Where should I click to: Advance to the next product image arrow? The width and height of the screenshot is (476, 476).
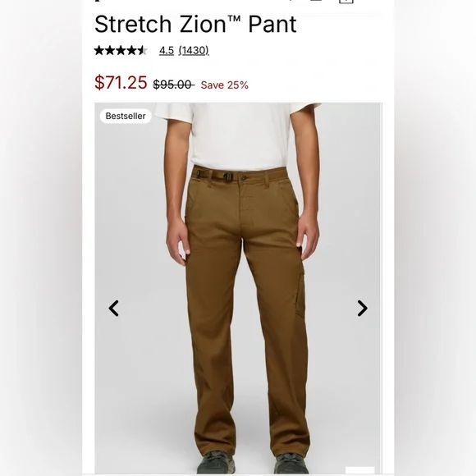point(362,309)
